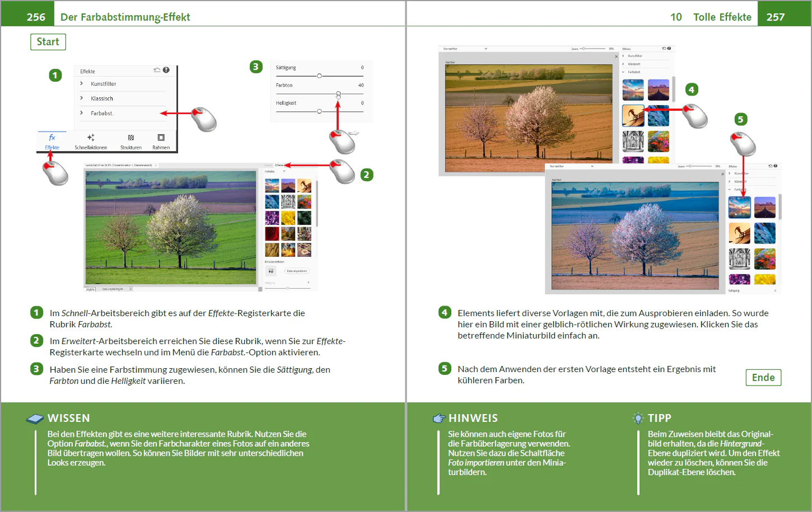Click the help icon in the bluish screenshot
This screenshot has width=812, height=512.
[x=775, y=166]
